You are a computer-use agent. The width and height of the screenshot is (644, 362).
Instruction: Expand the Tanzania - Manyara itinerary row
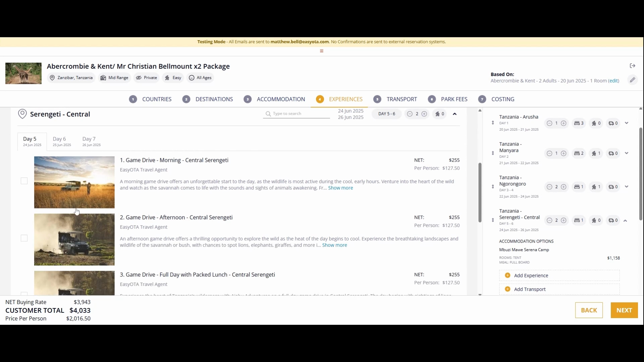click(x=626, y=153)
